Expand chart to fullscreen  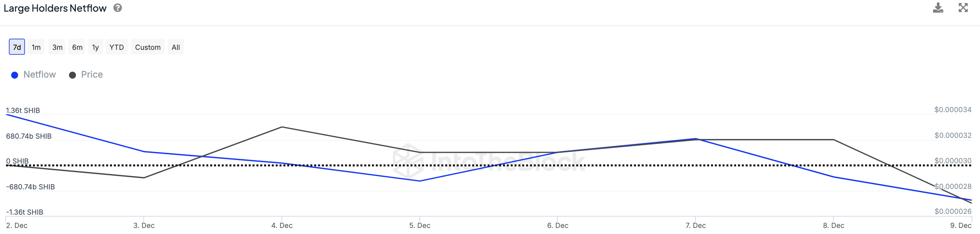click(963, 8)
